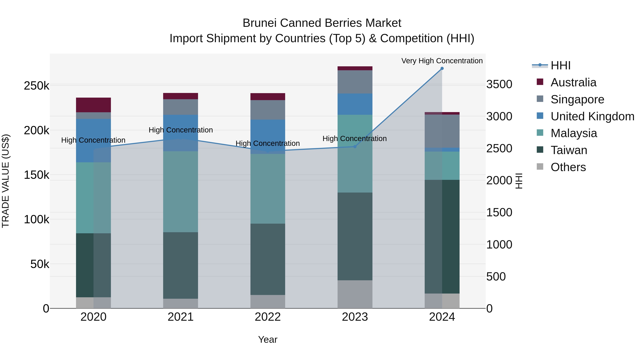Select the 2020 Australia bar segment
Image resolution: width=644 pixels, height=362 pixels.
pos(94,105)
